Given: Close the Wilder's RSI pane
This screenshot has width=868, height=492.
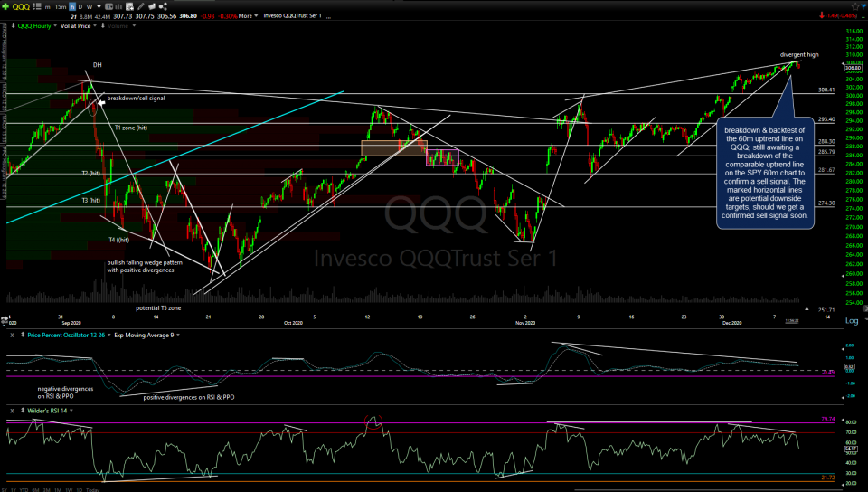Looking at the screenshot, I should [x=12, y=411].
